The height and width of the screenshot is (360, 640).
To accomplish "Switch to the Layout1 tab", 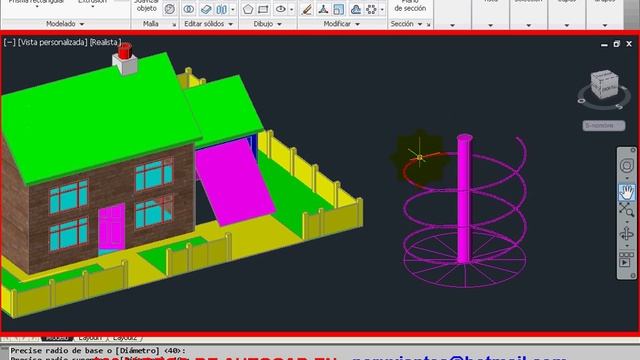I will pos(90,338).
